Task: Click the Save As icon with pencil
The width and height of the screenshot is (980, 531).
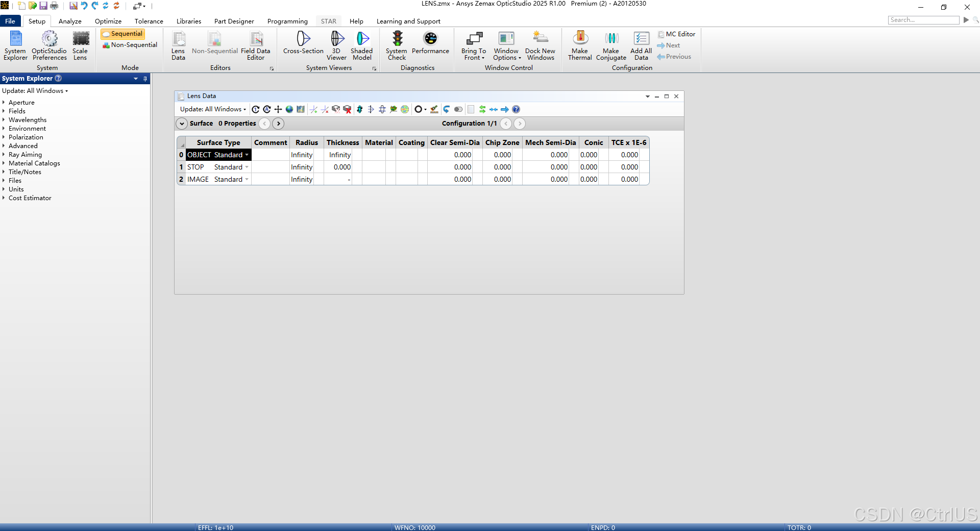Action: [x=73, y=6]
